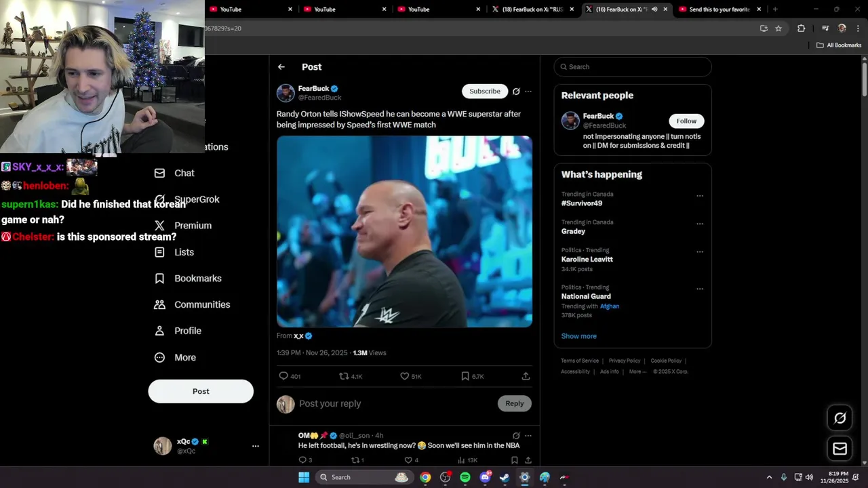Open options for Gradey trend
The width and height of the screenshot is (868, 488).
[700, 224]
